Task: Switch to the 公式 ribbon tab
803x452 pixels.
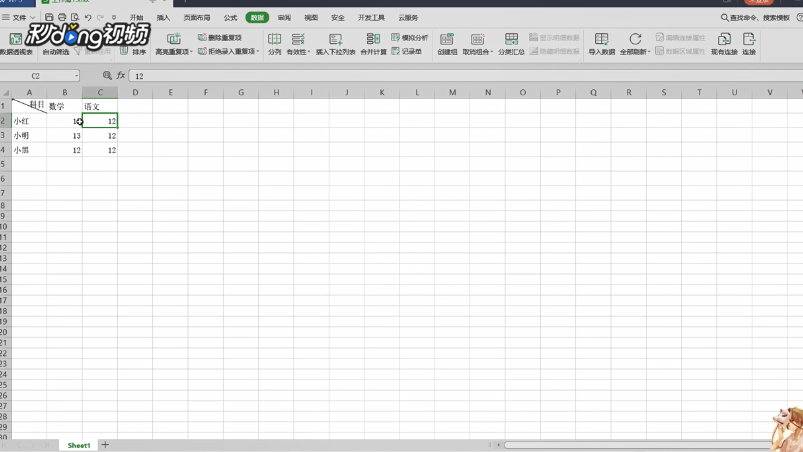Action: tap(230, 17)
